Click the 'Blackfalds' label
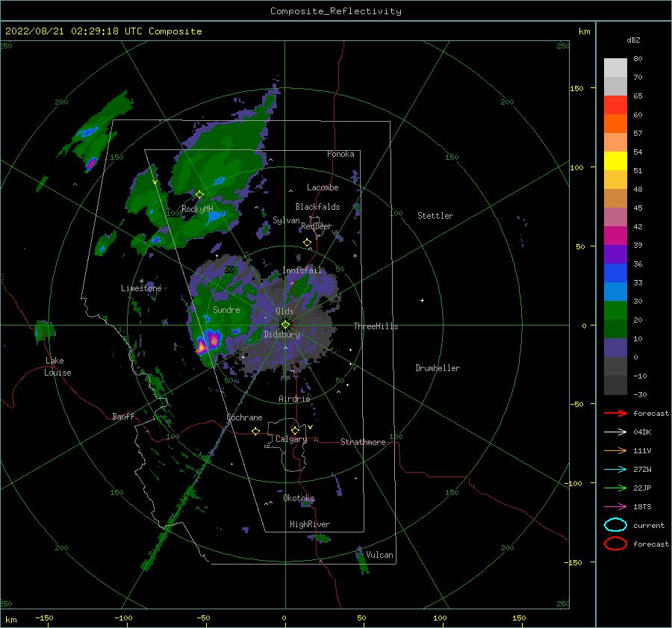This screenshot has width=672, height=628. pyautogui.click(x=317, y=207)
